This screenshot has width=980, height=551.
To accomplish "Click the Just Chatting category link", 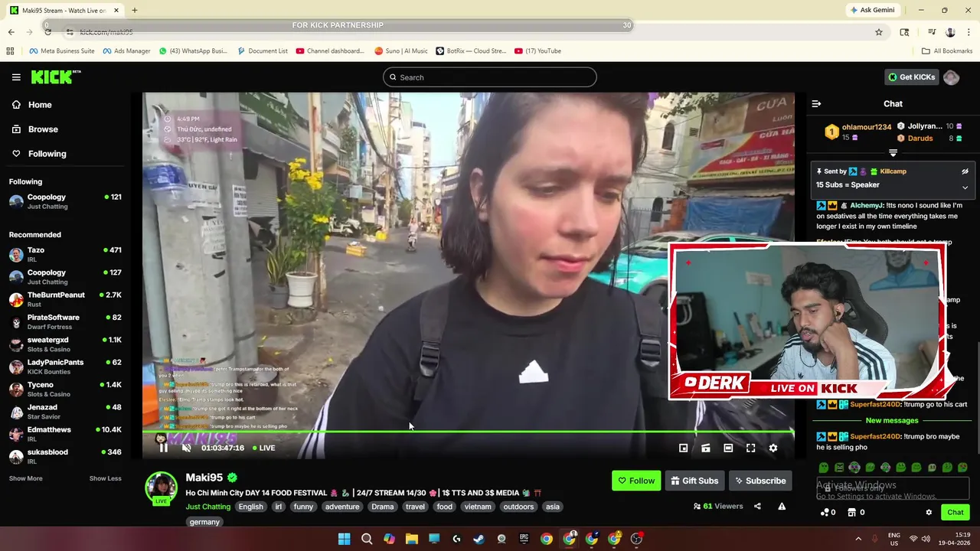I will [x=207, y=507].
